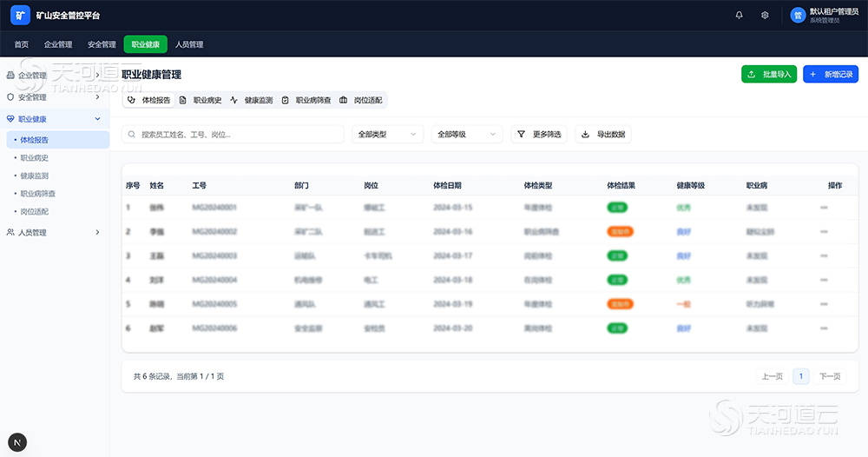Click the 矿山安全管控平台 logo icon

coord(21,16)
